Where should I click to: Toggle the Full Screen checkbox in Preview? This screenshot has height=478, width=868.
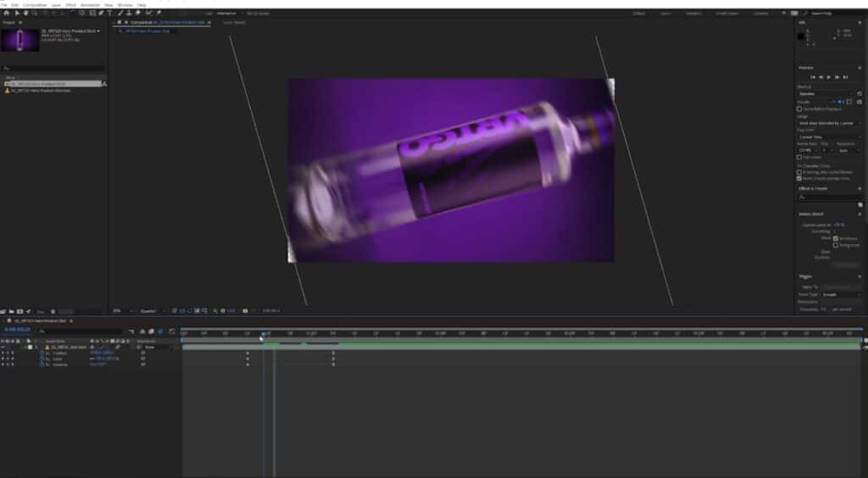(x=799, y=157)
